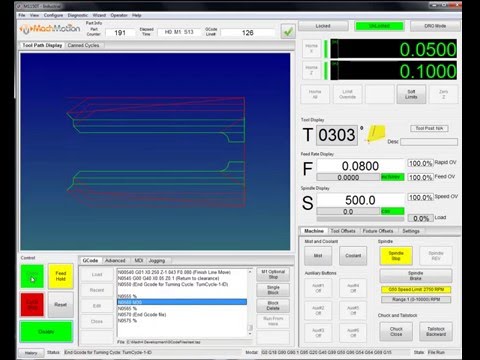480x360 pixels.
Task: Switch to the Tool Offsets tab
Action: coord(343,231)
